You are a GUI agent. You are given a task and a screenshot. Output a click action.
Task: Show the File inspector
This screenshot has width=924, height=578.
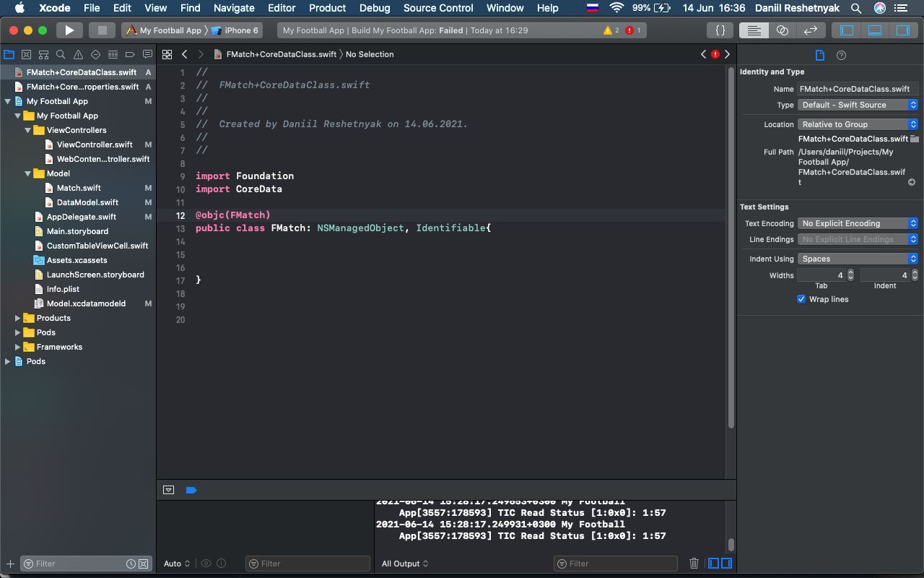click(x=820, y=55)
